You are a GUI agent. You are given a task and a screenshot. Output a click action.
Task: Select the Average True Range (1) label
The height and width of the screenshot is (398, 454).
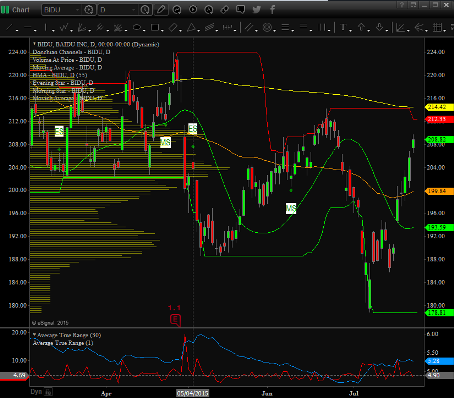[x=63, y=343]
